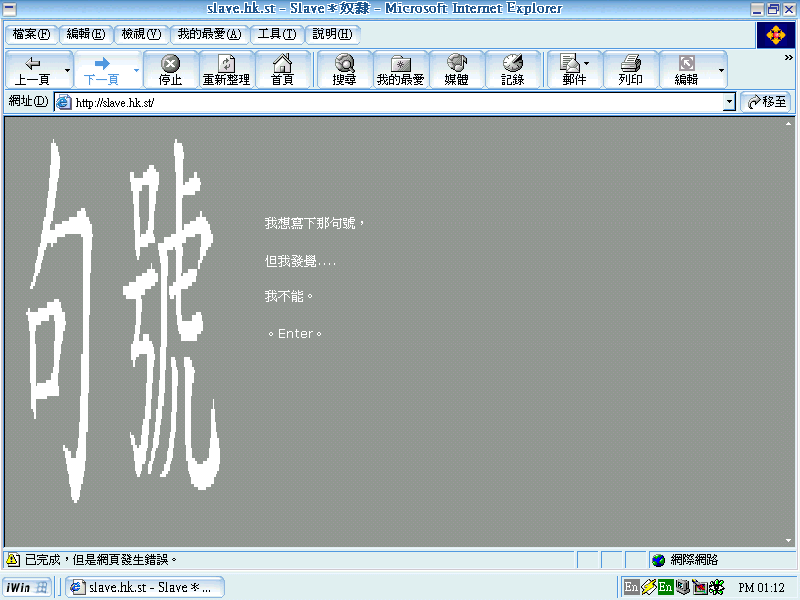Image resolution: width=800 pixels, height=600 pixels.
Task: Click the speaker volume tray icon
Action: point(683,587)
